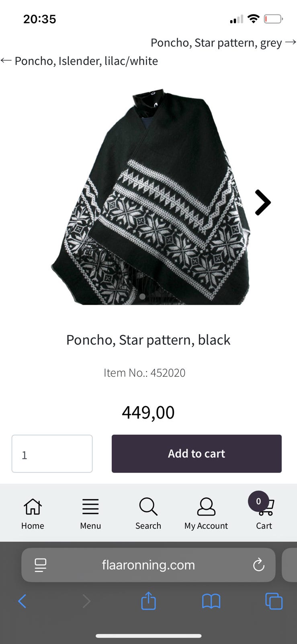Open page settings icon in address bar
This screenshot has width=297, height=644.
41,565
